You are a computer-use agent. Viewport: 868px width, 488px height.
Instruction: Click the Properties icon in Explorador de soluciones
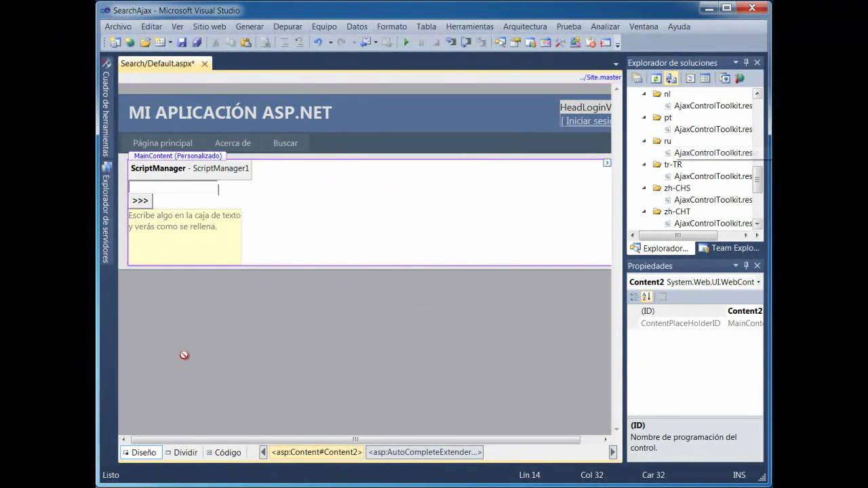637,78
